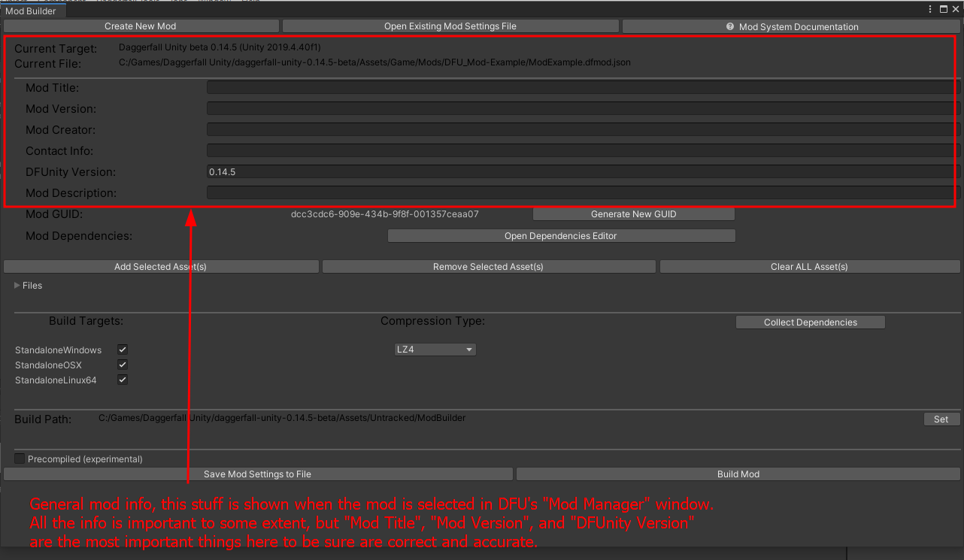
Task: Select the Mod Builder tab
Action: point(31,11)
